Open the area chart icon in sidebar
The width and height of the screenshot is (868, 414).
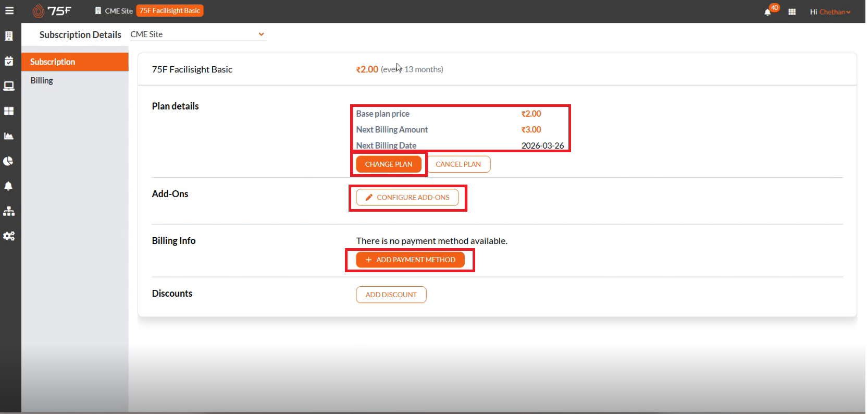(x=9, y=136)
